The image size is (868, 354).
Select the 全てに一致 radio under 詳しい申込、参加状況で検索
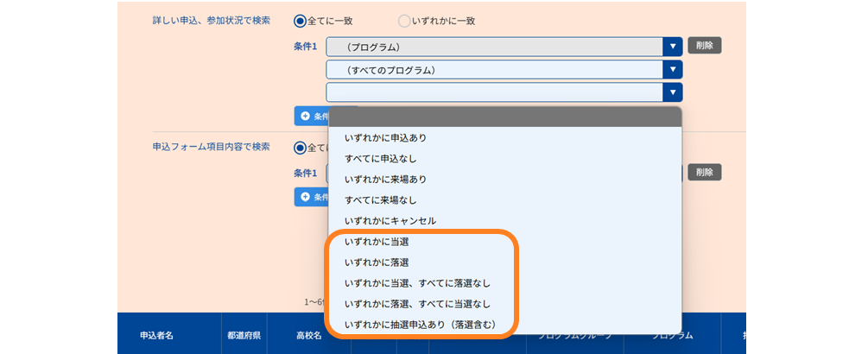click(x=300, y=21)
